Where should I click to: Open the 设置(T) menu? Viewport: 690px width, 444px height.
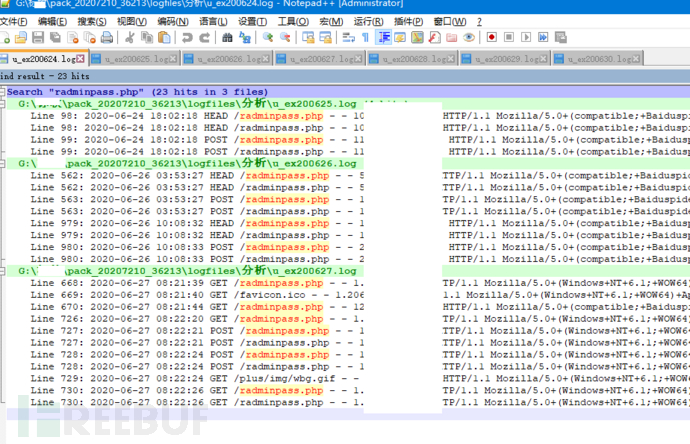253,22
